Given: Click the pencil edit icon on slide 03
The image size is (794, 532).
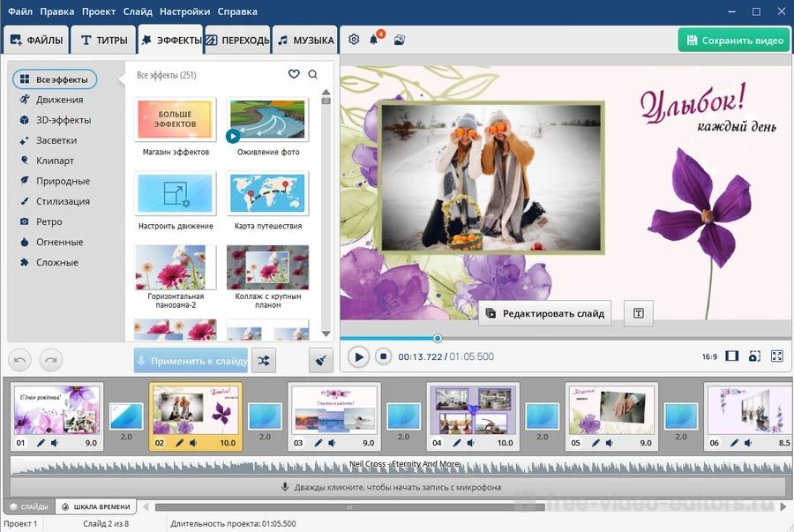Looking at the screenshot, I should [x=318, y=443].
